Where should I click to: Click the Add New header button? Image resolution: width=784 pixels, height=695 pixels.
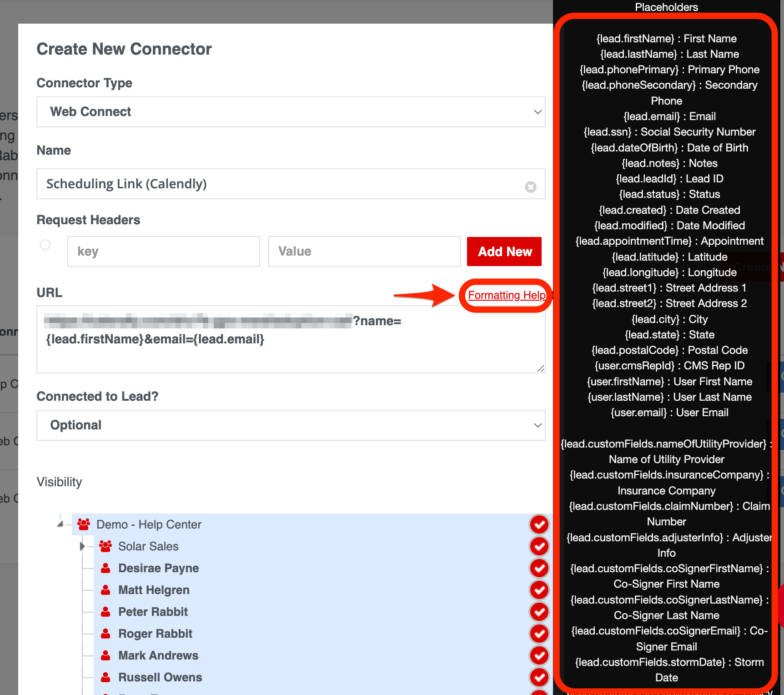[x=504, y=252]
